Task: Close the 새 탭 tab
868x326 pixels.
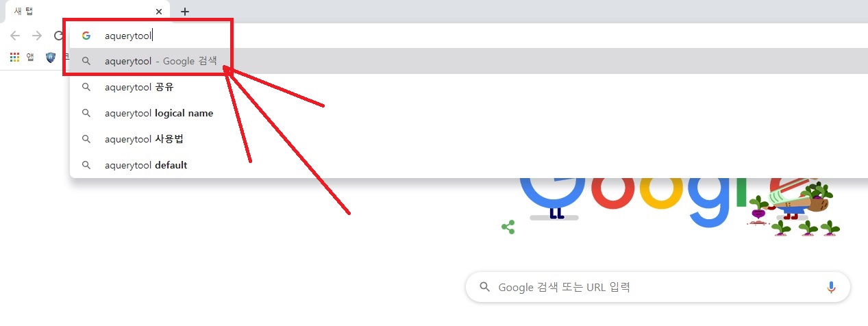Action: 159,12
